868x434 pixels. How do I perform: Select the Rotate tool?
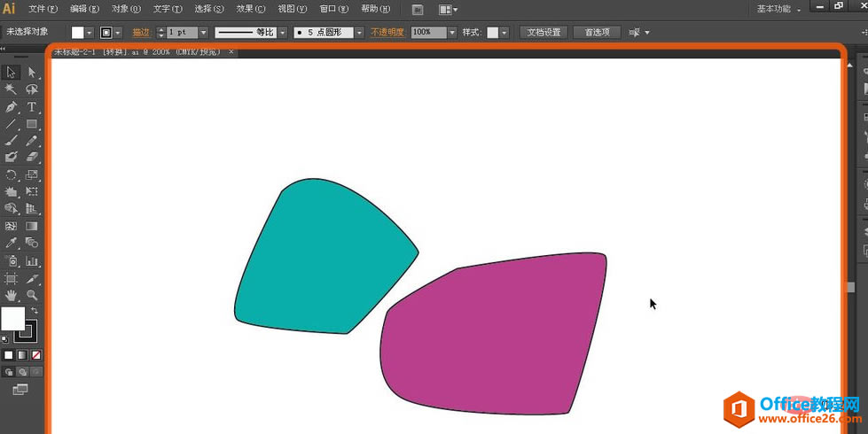click(x=11, y=175)
